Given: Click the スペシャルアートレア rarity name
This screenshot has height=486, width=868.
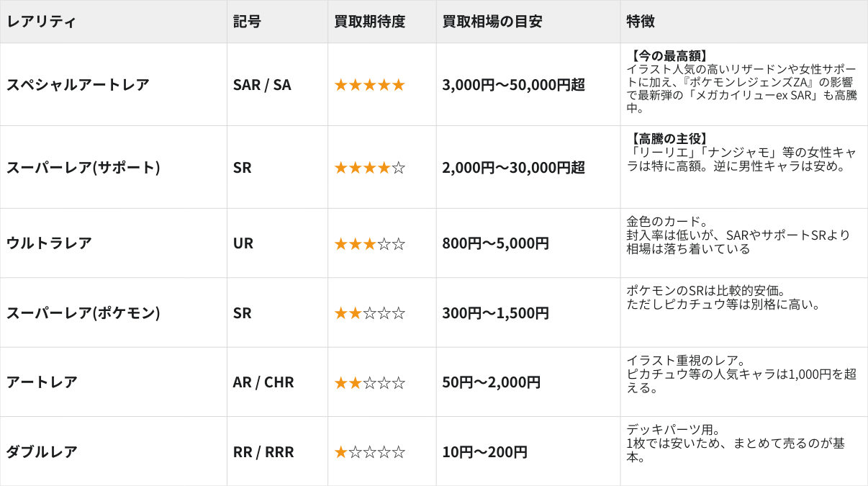Looking at the screenshot, I should (x=78, y=85).
